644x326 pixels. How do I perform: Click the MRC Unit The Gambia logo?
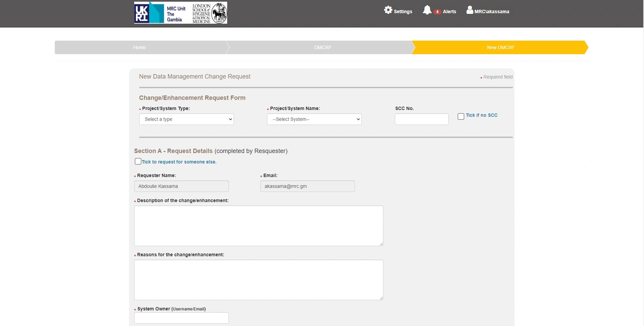[x=176, y=13]
